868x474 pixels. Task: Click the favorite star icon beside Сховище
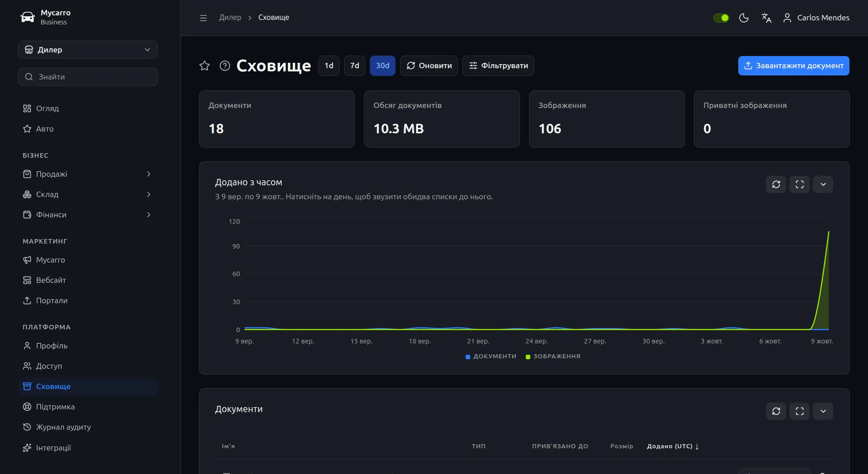click(x=205, y=66)
